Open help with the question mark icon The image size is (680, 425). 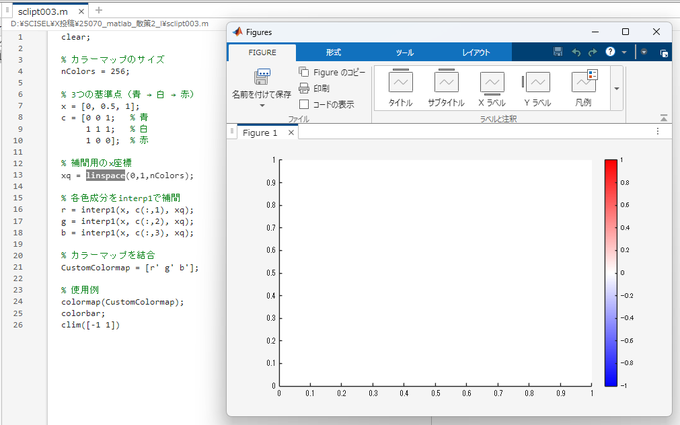pyautogui.click(x=610, y=52)
